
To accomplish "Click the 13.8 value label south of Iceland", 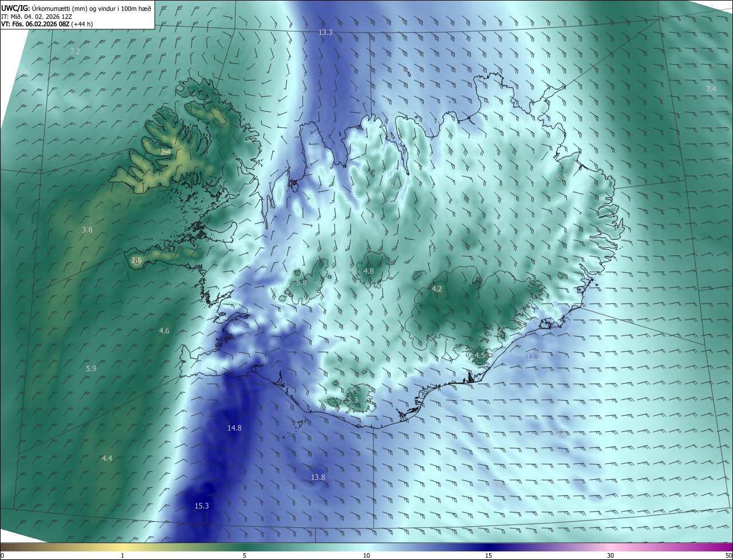I will [318, 478].
